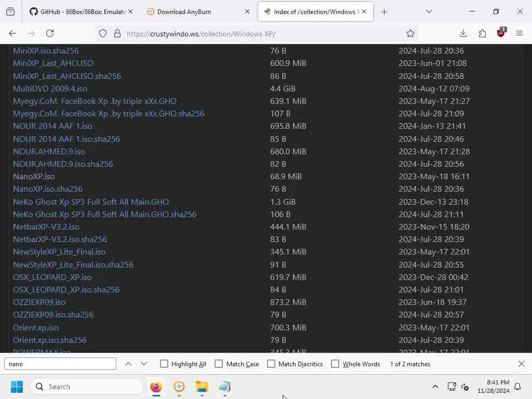Screen dimensions: 532x399
Task: Open NanoXP.iso.sha256 link
Action: click(x=48, y=189)
